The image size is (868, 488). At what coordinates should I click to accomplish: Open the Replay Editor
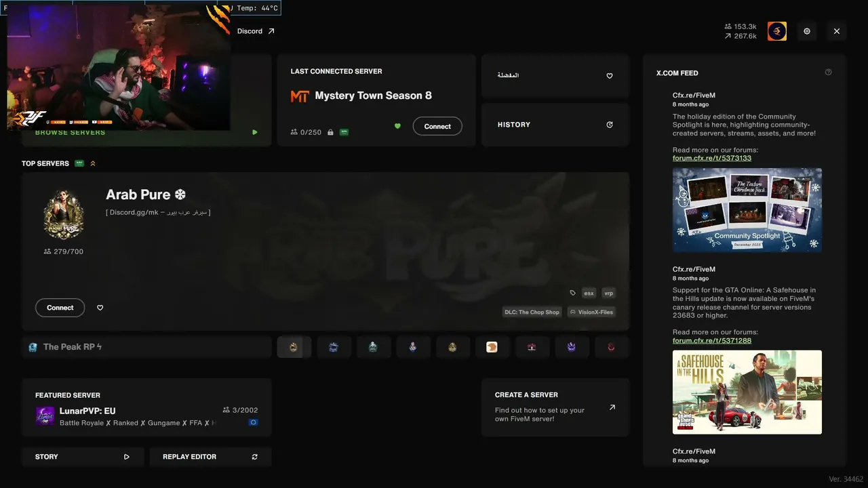[210, 457]
